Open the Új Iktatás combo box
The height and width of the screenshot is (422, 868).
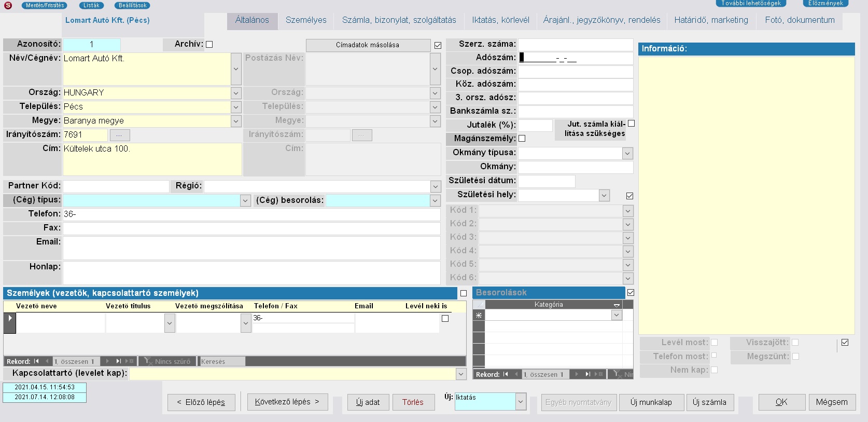tap(521, 401)
